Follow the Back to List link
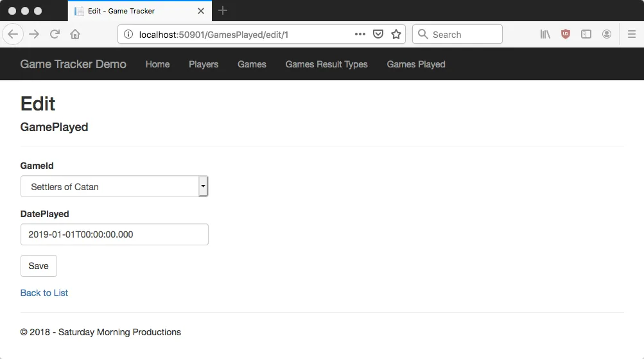Viewport: 644px width, 359px height. coord(44,293)
